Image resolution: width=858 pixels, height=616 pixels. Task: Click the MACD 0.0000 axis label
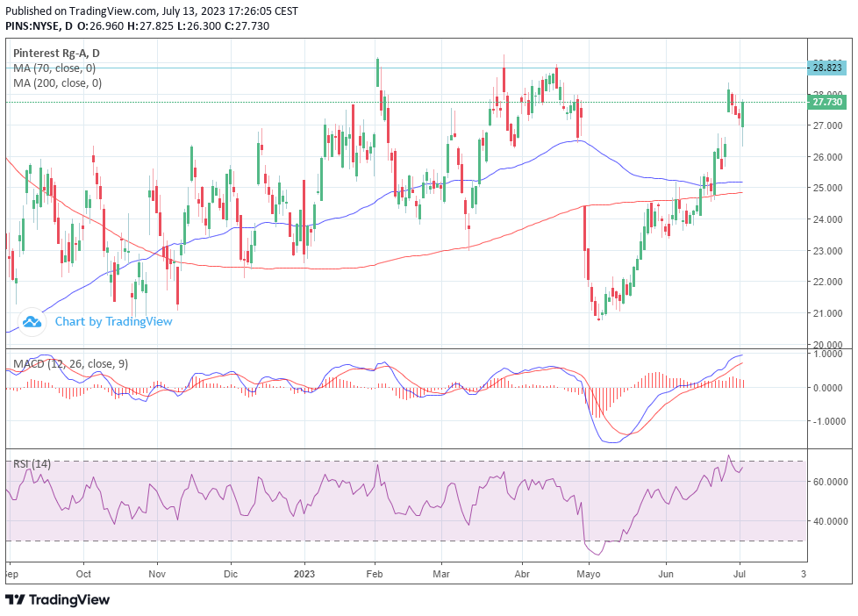(827, 388)
